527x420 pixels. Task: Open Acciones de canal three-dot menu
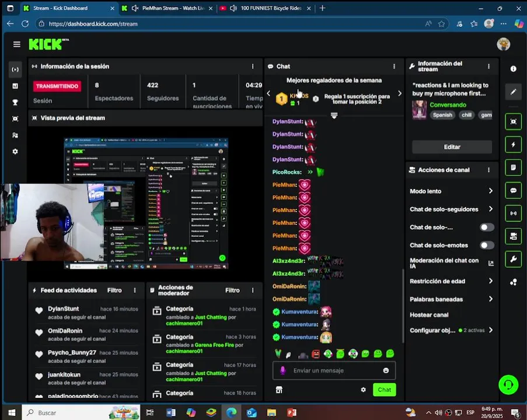pyautogui.click(x=488, y=170)
